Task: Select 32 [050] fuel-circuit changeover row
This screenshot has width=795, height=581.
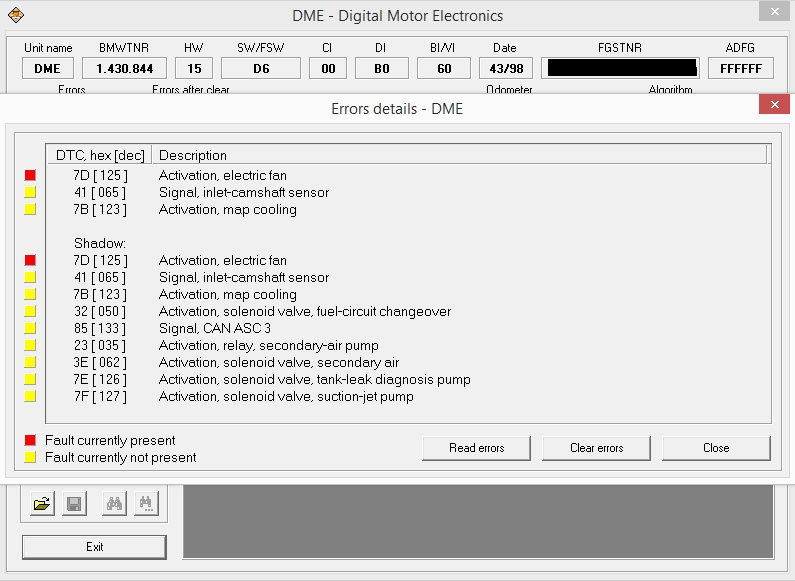Action: pos(408,311)
